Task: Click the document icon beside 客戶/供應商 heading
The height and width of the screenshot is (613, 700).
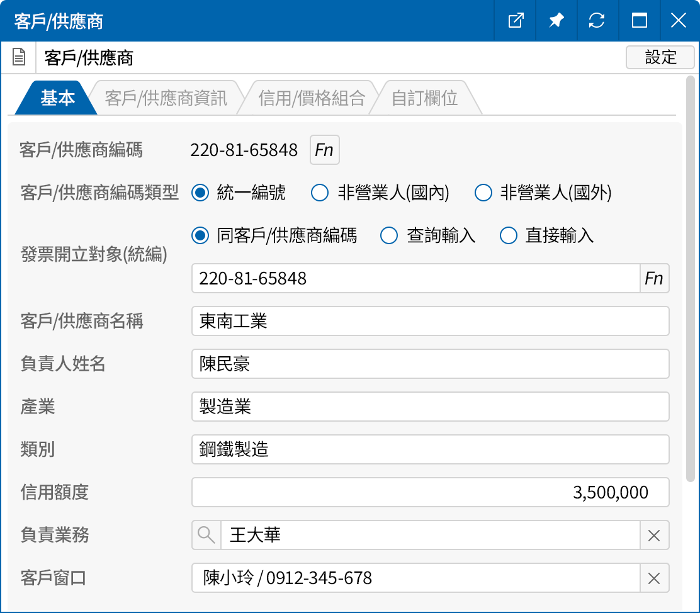Action: [20, 58]
